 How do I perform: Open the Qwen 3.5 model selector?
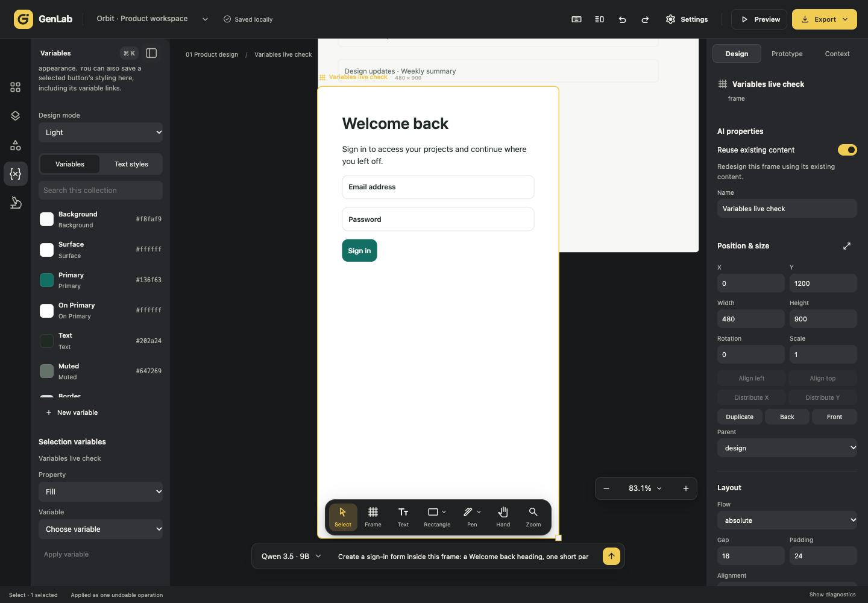click(292, 557)
